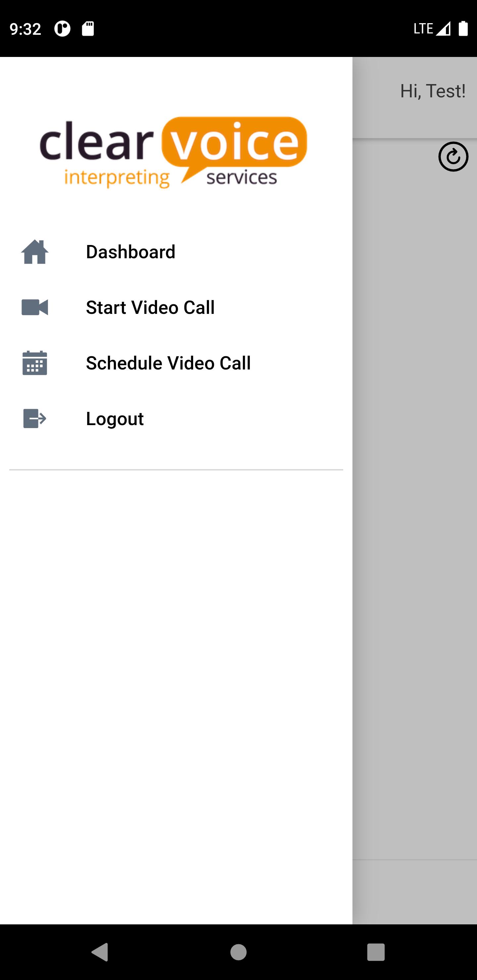Tap the Dashboard home icon
This screenshot has height=980, width=477.
[35, 252]
